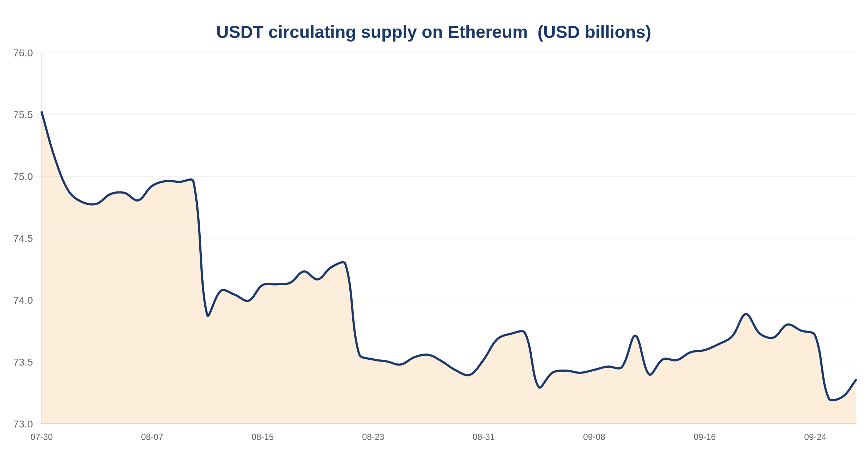Select the 08-31 date tick label
The image size is (868, 456).
484,437
